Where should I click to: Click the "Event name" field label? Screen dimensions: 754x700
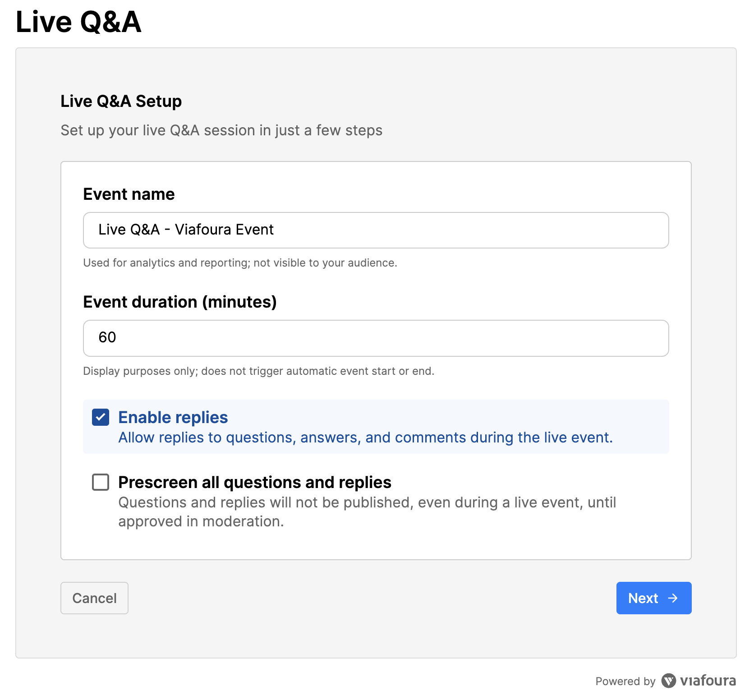pos(129,194)
